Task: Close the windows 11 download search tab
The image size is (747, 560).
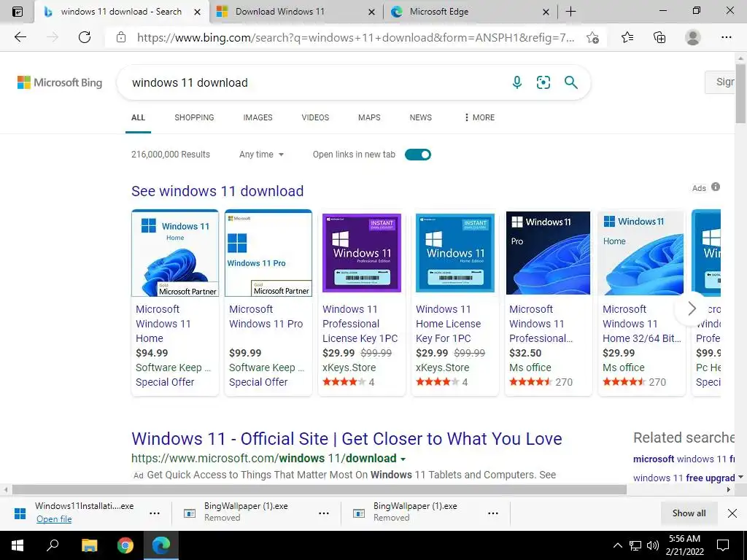Action: point(197,12)
